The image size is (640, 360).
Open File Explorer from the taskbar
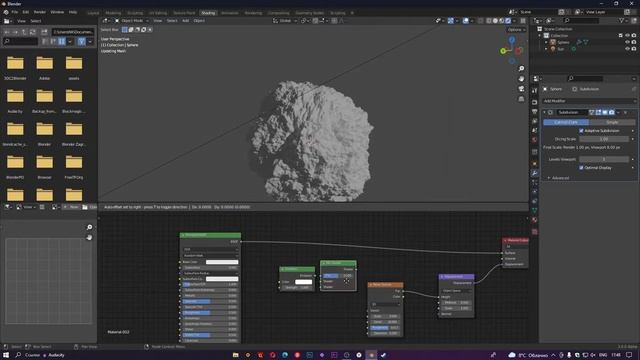236,355
